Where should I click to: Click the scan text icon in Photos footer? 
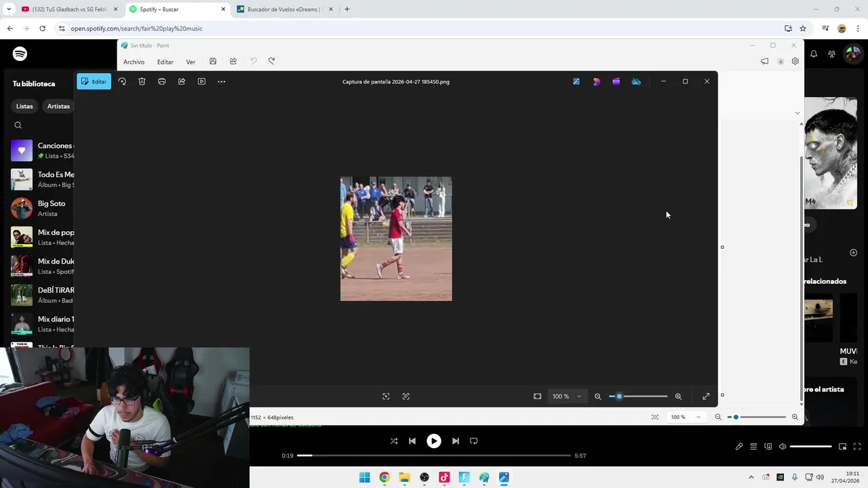coord(406,396)
